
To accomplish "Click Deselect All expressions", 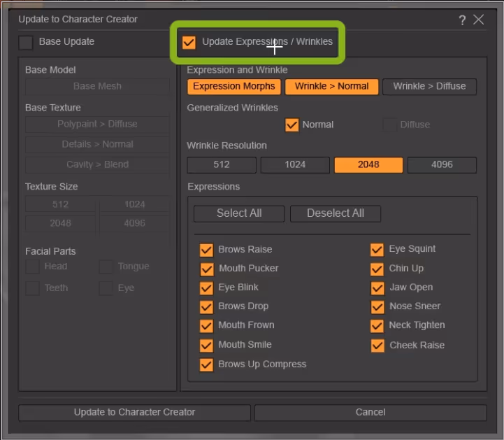I will click(x=336, y=213).
